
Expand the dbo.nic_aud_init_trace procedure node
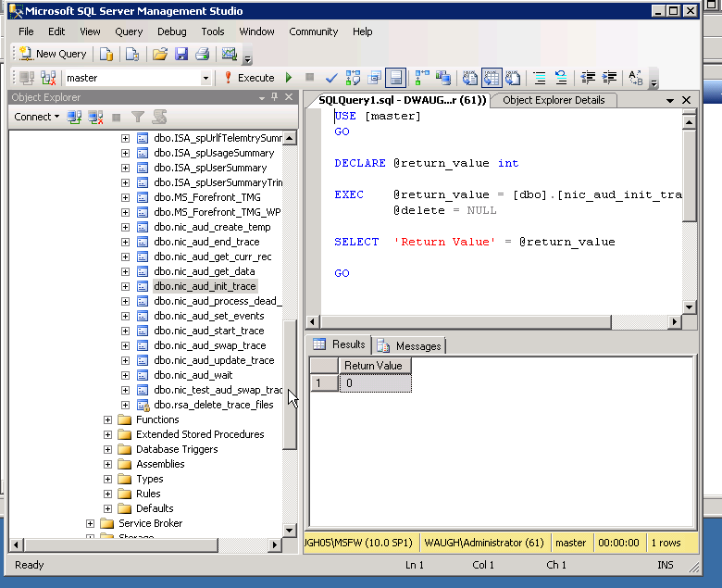(x=126, y=286)
